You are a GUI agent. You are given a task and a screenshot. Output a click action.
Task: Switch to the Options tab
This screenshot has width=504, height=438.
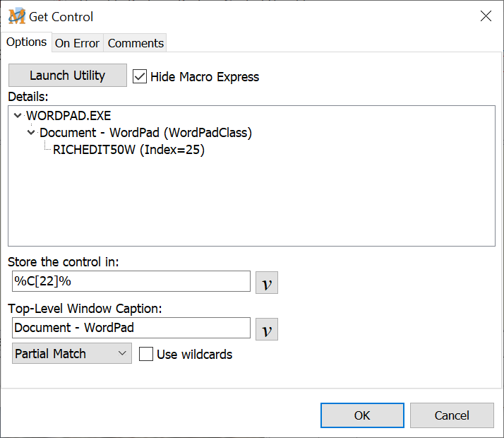click(x=26, y=42)
